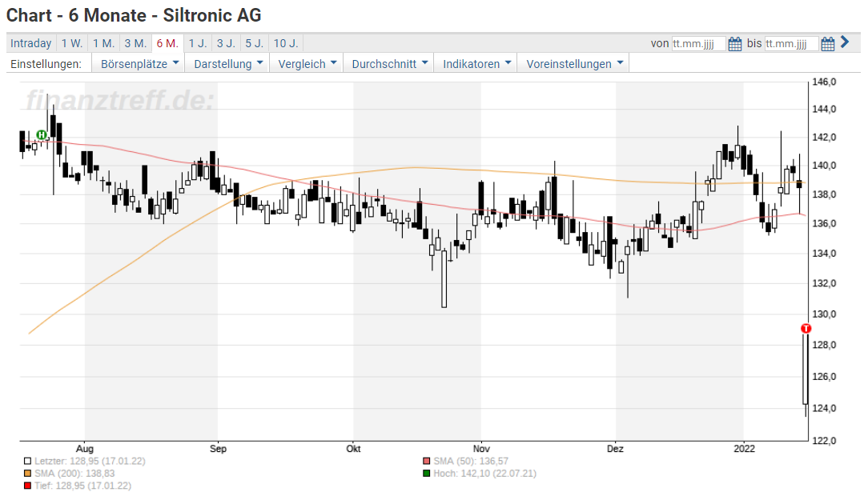Image resolution: width=868 pixels, height=496 pixels.
Task: Click the 'Hoch: 142,10 (22.07.21)' legend text
Action: 485,474
